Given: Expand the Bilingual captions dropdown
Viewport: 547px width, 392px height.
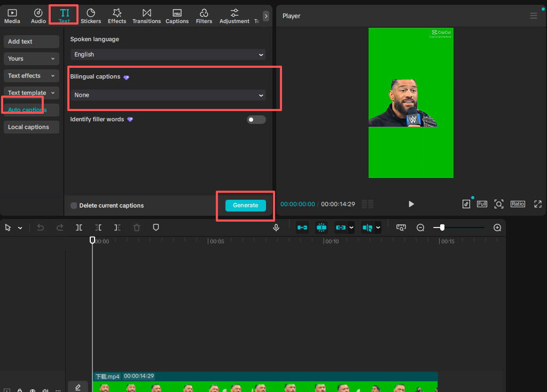Looking at the screenshot, I should 167,95.
